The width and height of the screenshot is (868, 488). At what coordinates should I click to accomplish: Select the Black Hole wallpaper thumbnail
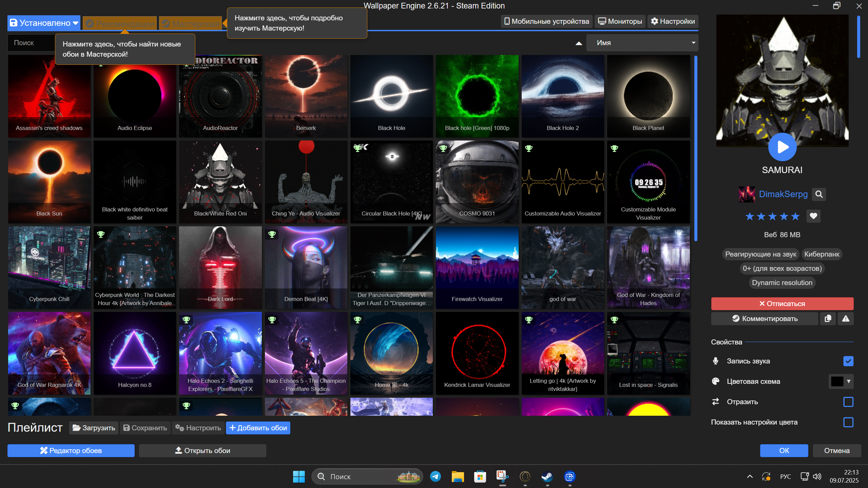pos(391,96)
